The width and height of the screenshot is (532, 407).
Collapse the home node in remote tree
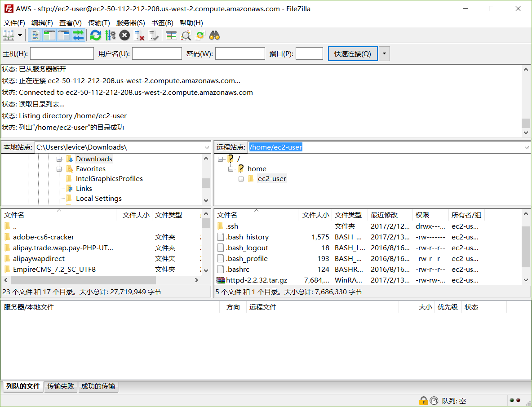click(231, 169)
